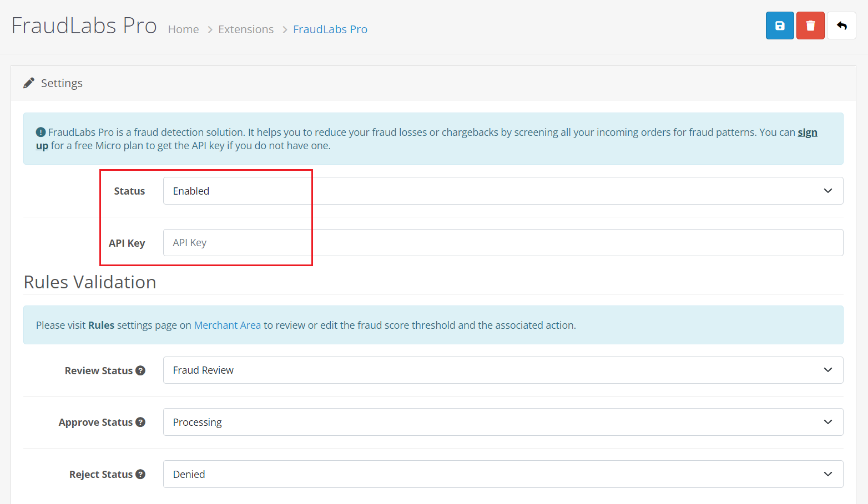Viewport: 868px width, 504px height.
Task: Click the pencil icon beside Settings
Action: [29, 82]
